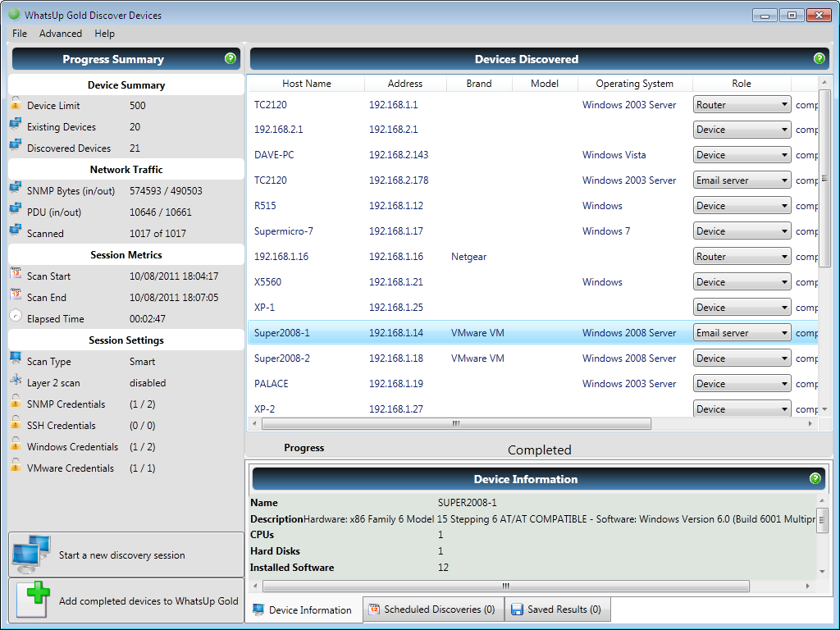This screenshot has height=630, width=840.
Task: Sort by the Model column header
Action: coord(545,84)
